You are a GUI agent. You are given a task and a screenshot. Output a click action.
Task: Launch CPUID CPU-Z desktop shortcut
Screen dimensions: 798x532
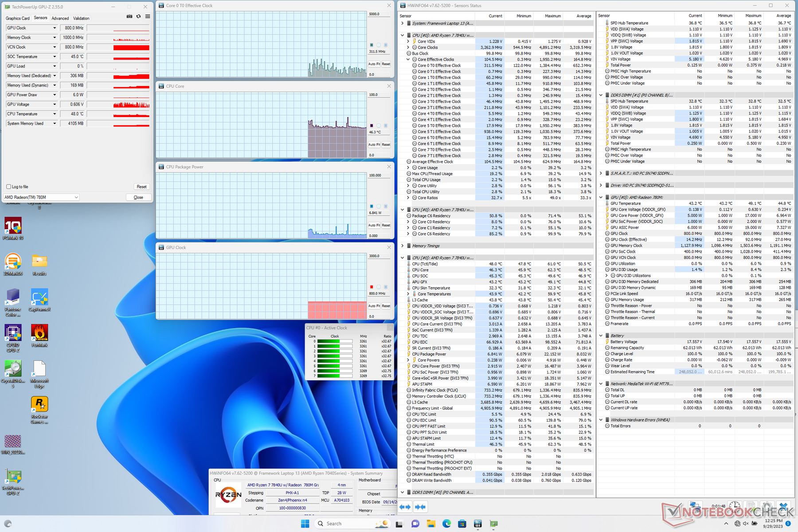point(13,338)
